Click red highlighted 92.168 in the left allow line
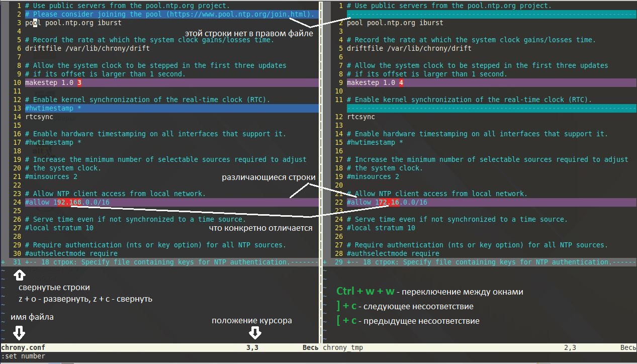637x364 pixels. pyautogui.click(x=69, y=202)
